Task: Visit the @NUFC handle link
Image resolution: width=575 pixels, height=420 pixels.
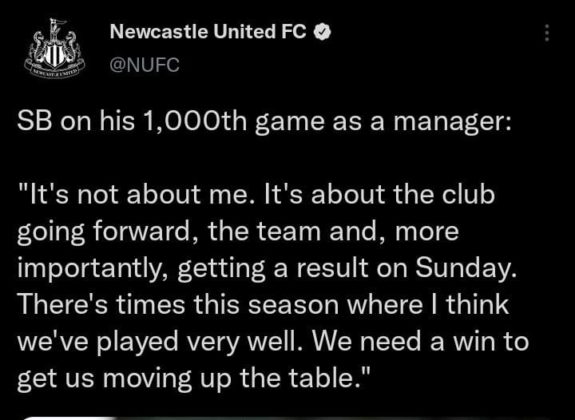Action: pyautogui.click(x=144, y=66)
